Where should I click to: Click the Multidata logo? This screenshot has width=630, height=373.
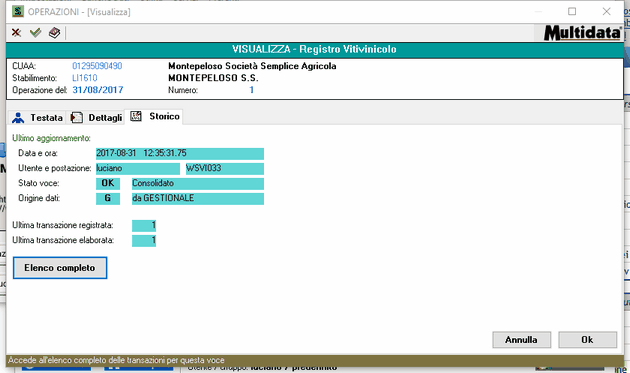tap(582, 33)
